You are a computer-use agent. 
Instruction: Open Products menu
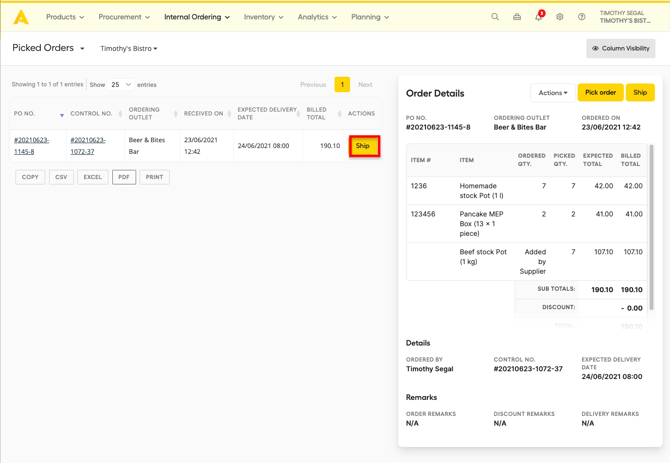point(65,17)
